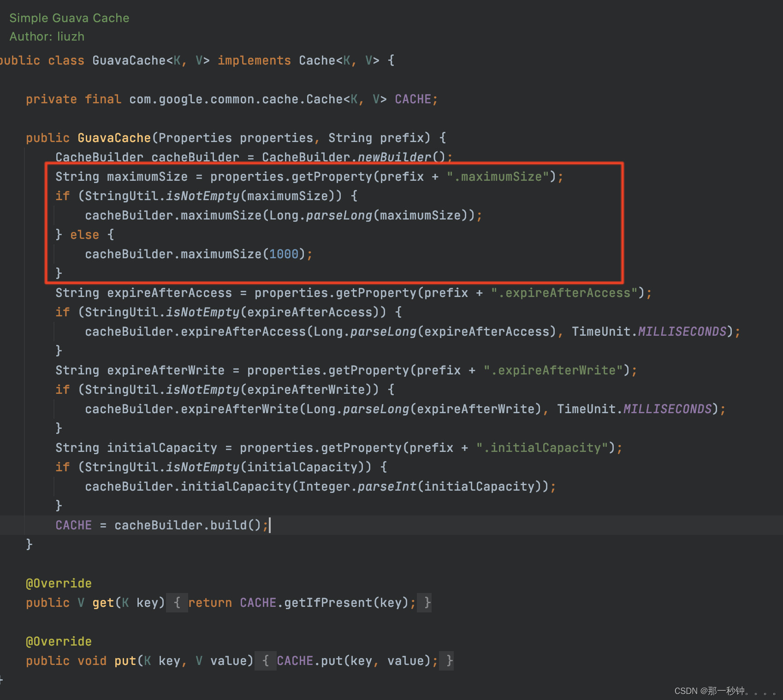Click parseLong in cacheBuilder.maximumSize line
The image size is (783, 700).
(x=339, y=215)
